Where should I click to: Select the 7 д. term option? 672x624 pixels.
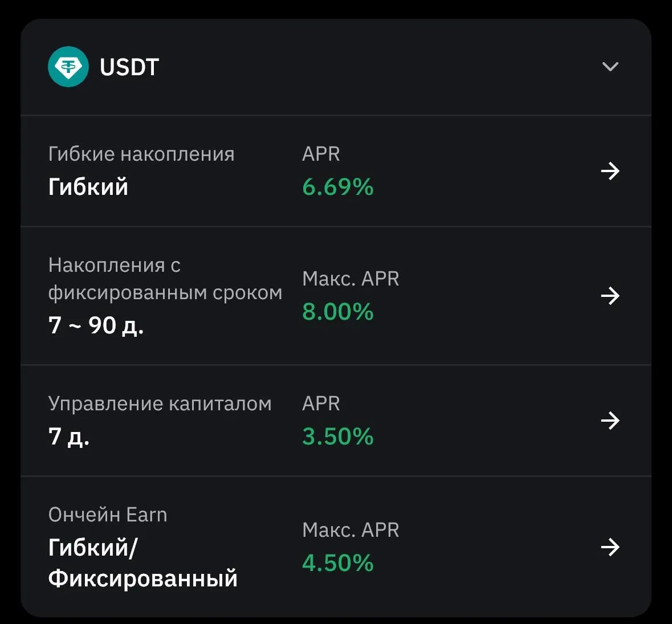tap(69, 437)
